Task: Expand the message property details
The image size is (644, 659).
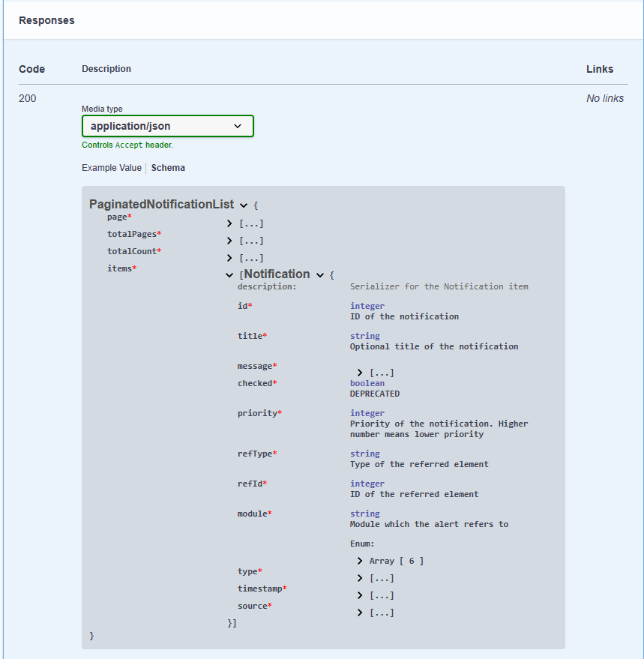Action: coord(359,373)
